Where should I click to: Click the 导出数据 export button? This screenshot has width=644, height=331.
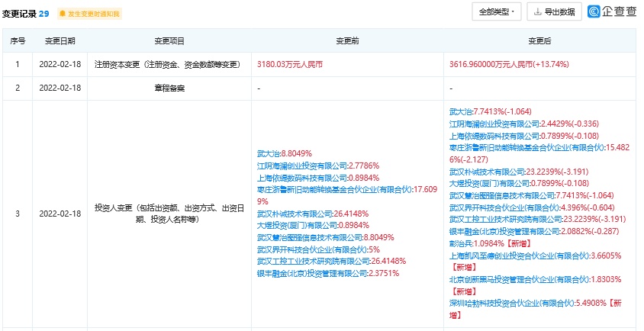pyautogui.click(x=554, y=12)
